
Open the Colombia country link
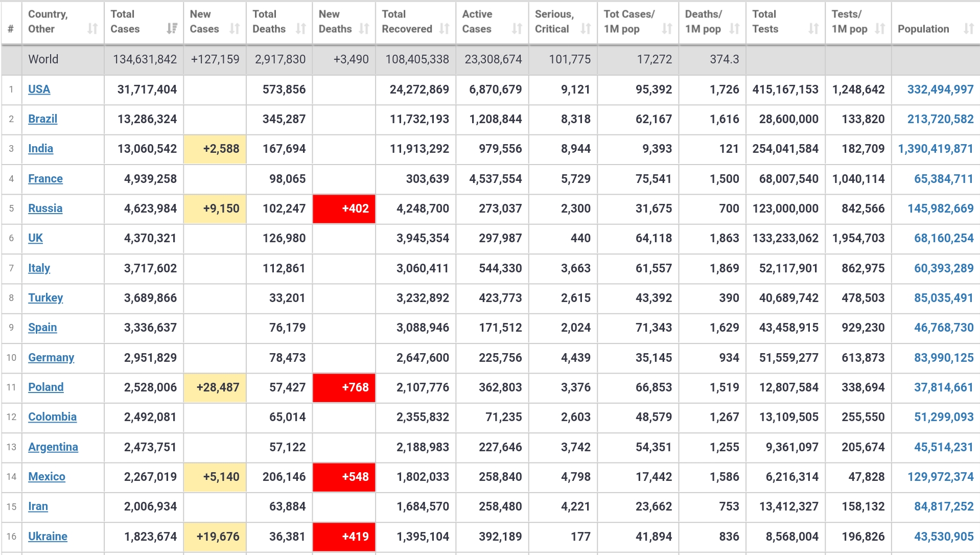coord(52,417)
